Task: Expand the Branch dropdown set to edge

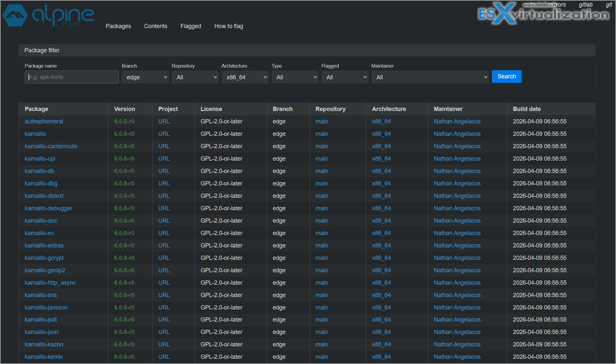Action: 145,77
